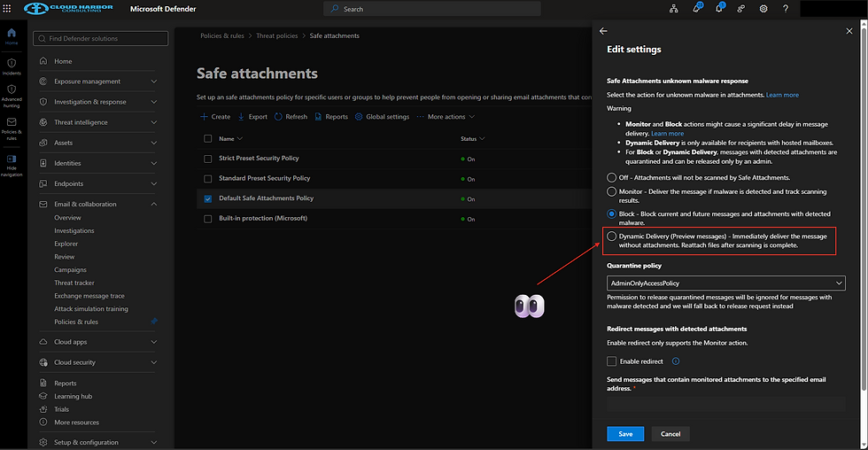Expand the Cloud apps section
The width and height of the screenshot is (868, 450).
tap(154, 342)
